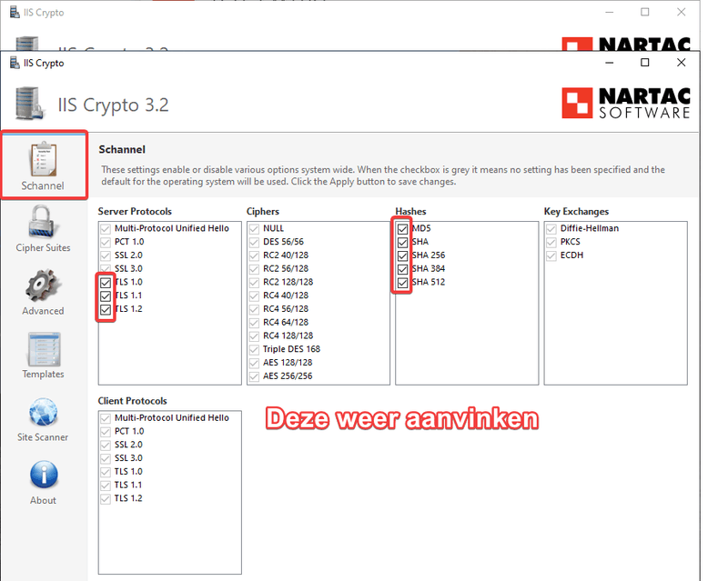The image size is (728, 581).
Task: Open the About info icon
Action: [x=44, y=475]
